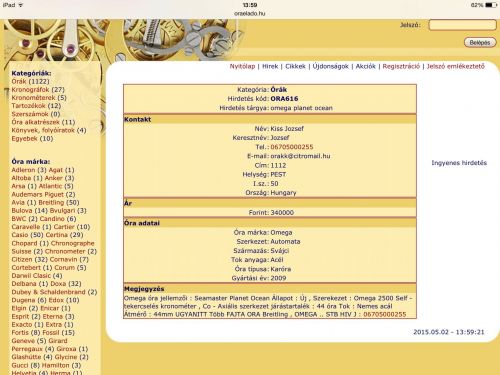
Task: Click the Belépés login button
Action: coord(480,43)
